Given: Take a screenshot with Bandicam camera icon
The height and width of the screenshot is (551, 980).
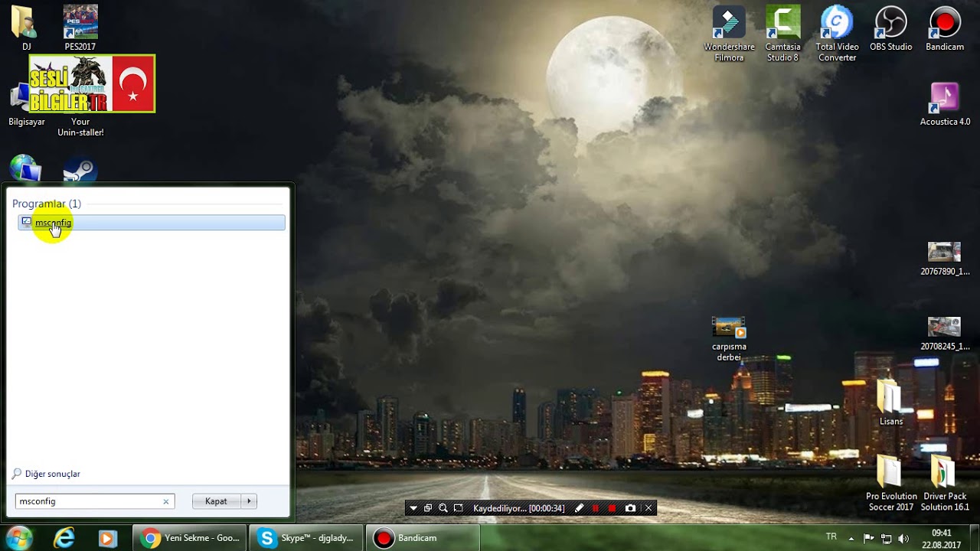Looking at the screenshot, I should [x=630, y=508].
